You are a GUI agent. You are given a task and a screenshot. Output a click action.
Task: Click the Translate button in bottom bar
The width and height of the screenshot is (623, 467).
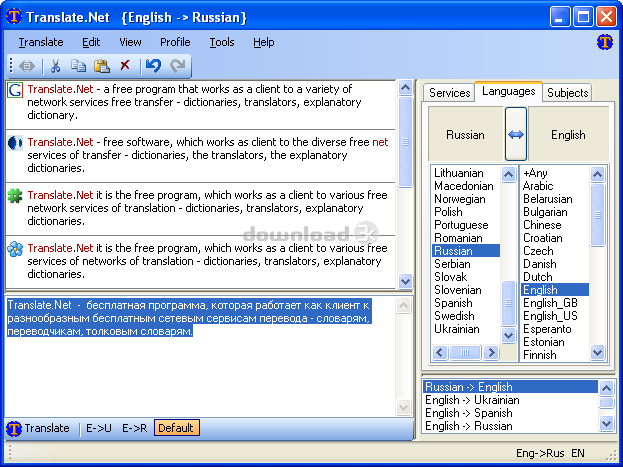(38, 428)
